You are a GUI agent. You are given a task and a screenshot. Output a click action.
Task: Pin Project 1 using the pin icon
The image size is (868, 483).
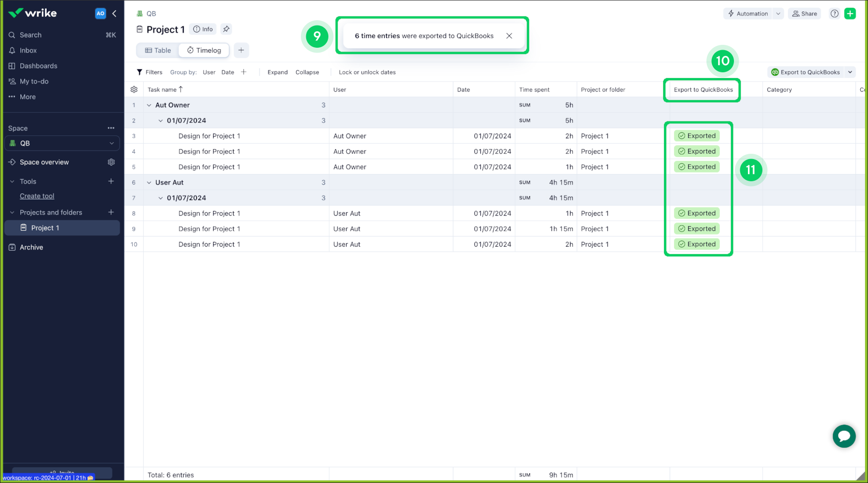coord(226,29)
